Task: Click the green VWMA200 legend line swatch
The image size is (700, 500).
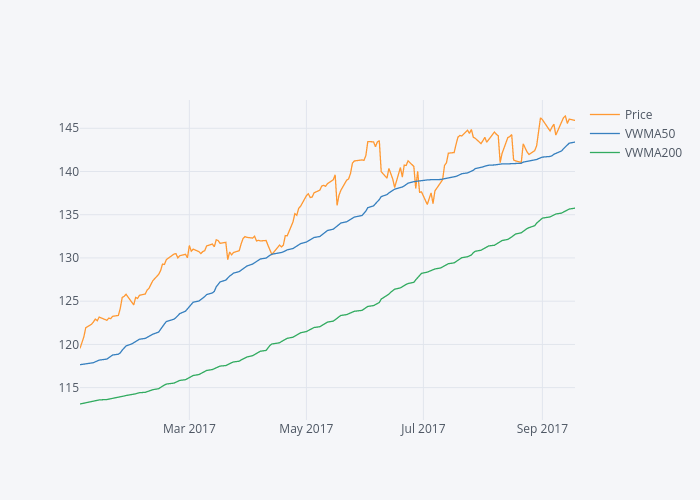Action: pos(605,153)
